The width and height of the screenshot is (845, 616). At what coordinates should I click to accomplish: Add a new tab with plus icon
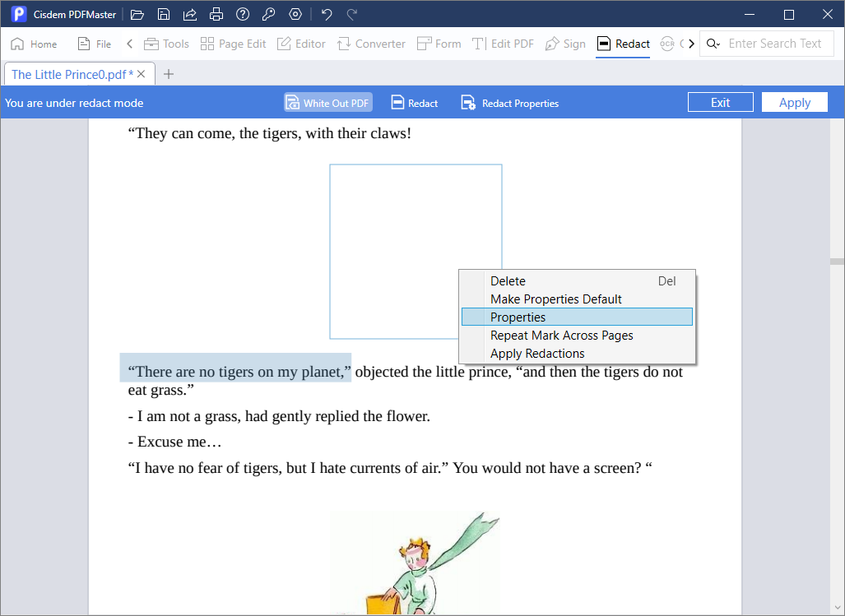169,74
